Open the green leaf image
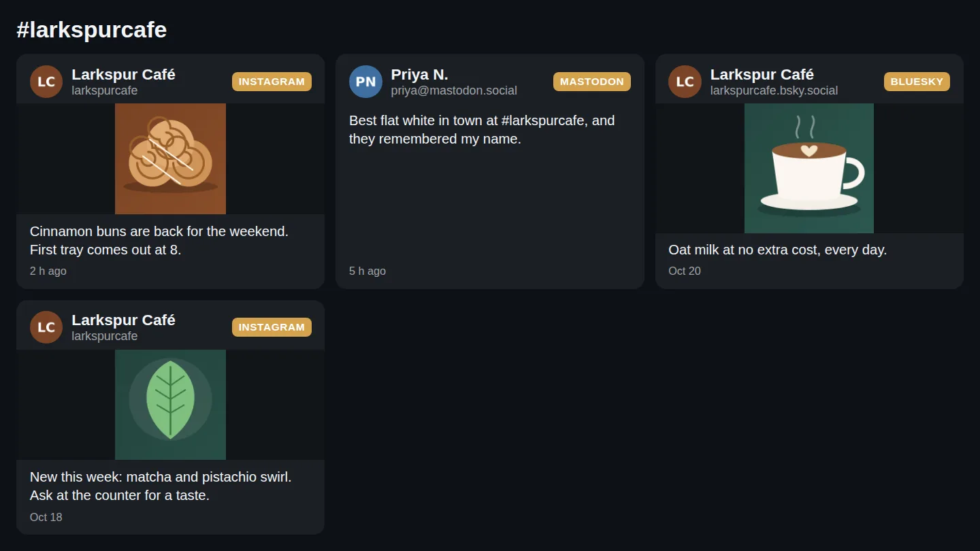980x551 pixels. 170,405
